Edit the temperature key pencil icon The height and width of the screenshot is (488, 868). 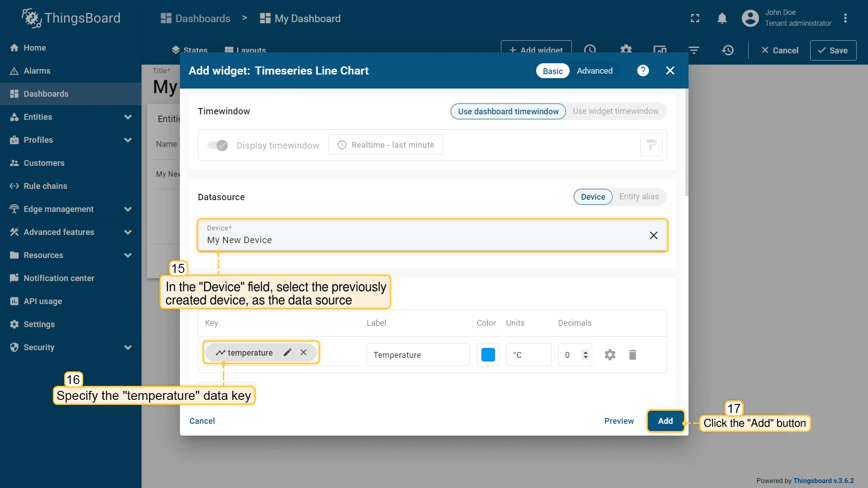point(288,352)
